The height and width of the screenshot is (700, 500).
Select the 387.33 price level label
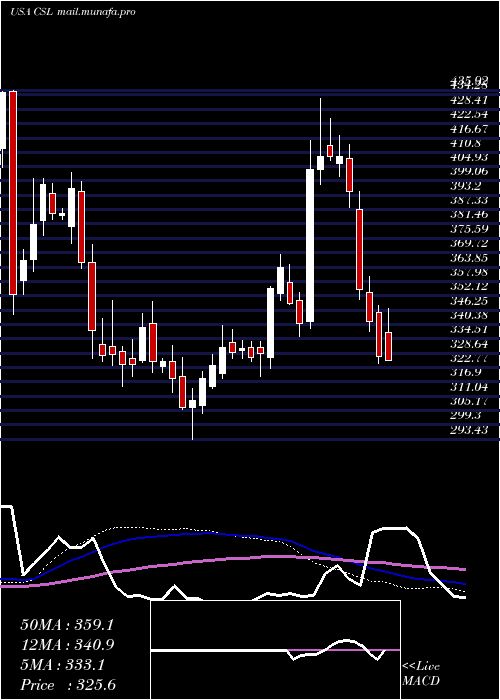(x=468, y=200)
